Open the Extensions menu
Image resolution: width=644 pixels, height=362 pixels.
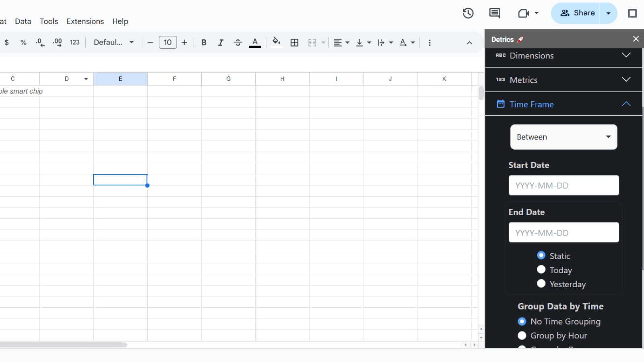[85, 21]
